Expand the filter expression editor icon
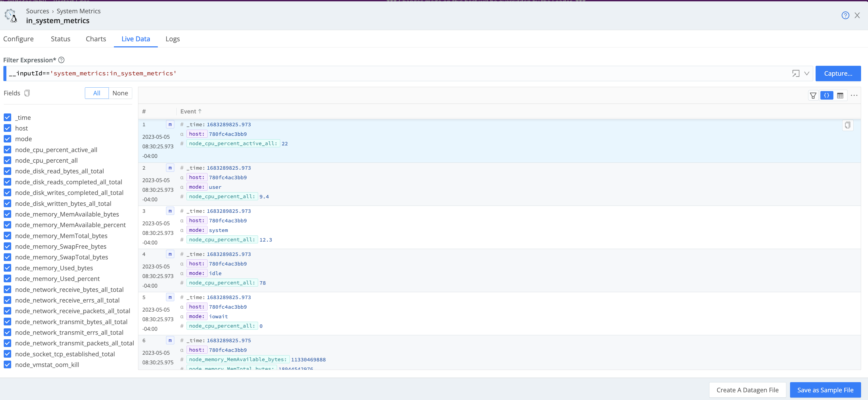 [796, 73]
